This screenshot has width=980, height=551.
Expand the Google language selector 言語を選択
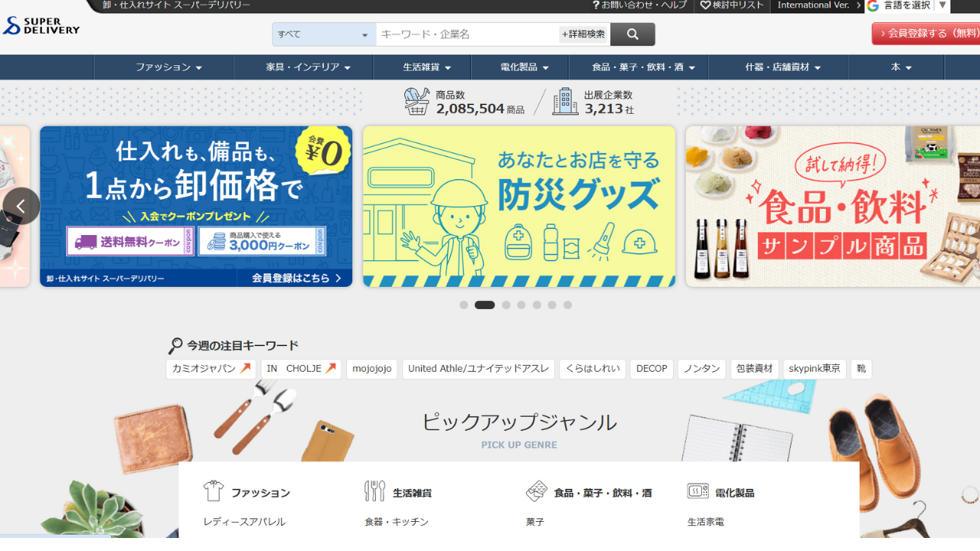click(x=908, y=5)
